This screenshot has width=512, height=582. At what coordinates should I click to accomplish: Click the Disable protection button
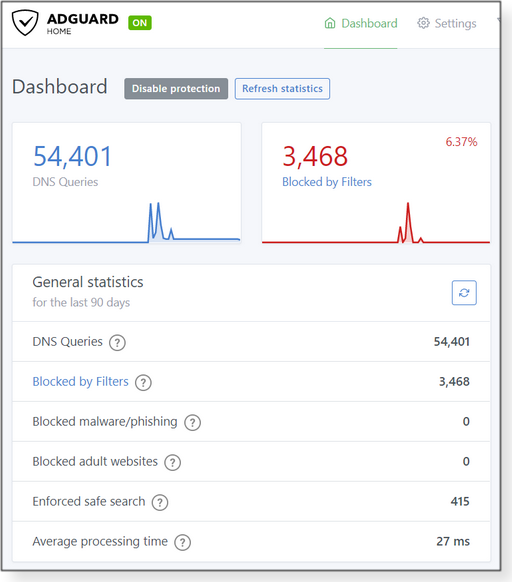pyautogui.click(x=176, y=89)
